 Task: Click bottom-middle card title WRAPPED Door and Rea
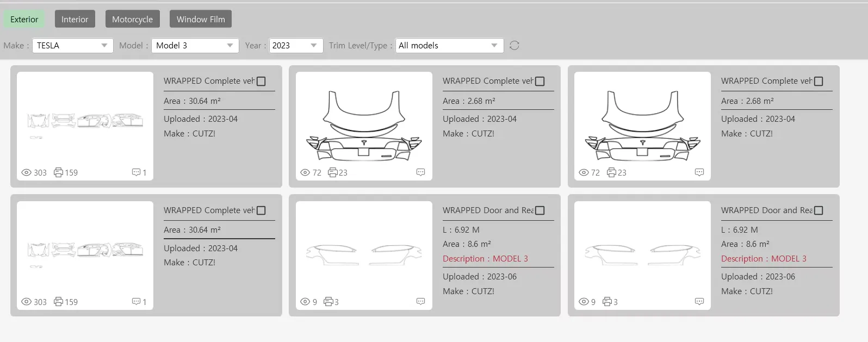[488, 210]
